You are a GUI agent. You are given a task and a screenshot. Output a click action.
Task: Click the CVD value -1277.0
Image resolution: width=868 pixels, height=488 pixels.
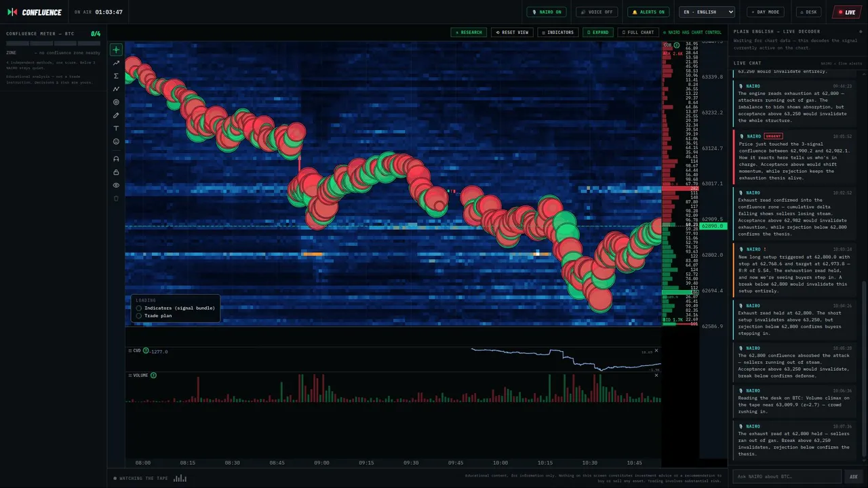pyautogui.click(x=159, y=351)
